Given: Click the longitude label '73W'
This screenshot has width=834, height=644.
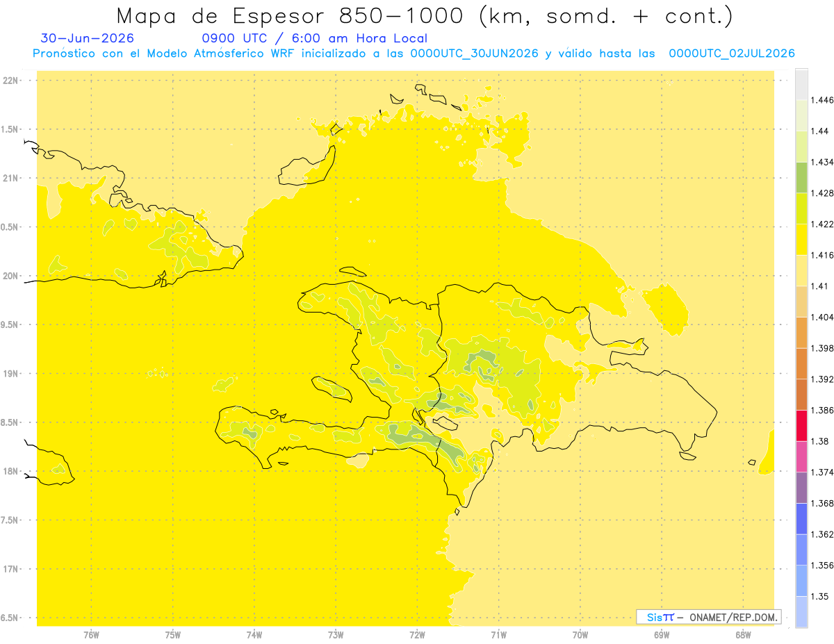Looking at the screenshot, I should tap(336, 634).
